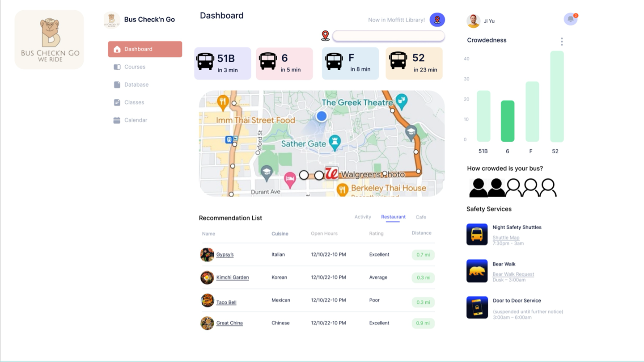644x362 pixels.
Task: Open the Shuttle Map link
Action: pyautogui.click(x=506, y=238)
